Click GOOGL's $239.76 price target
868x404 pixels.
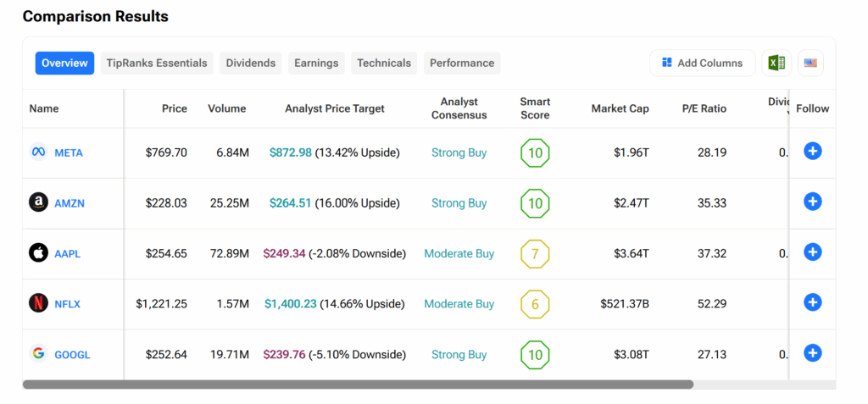click(285, 354)
